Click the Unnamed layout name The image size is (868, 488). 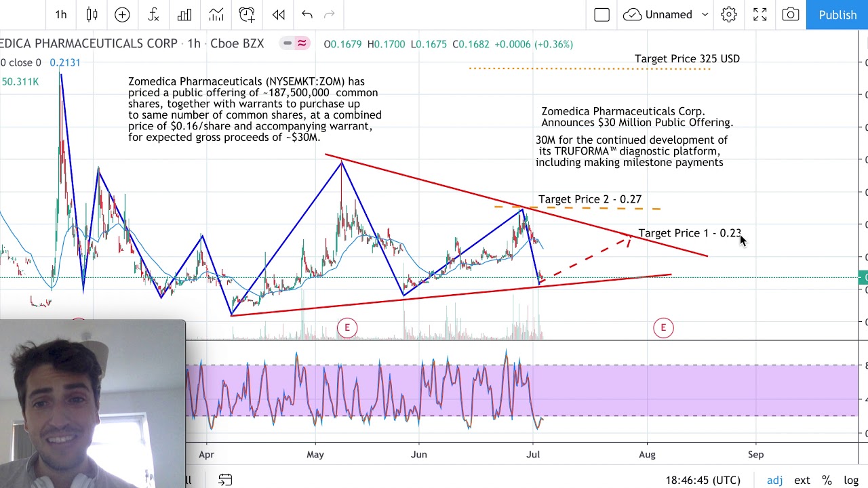coord(669,14)
